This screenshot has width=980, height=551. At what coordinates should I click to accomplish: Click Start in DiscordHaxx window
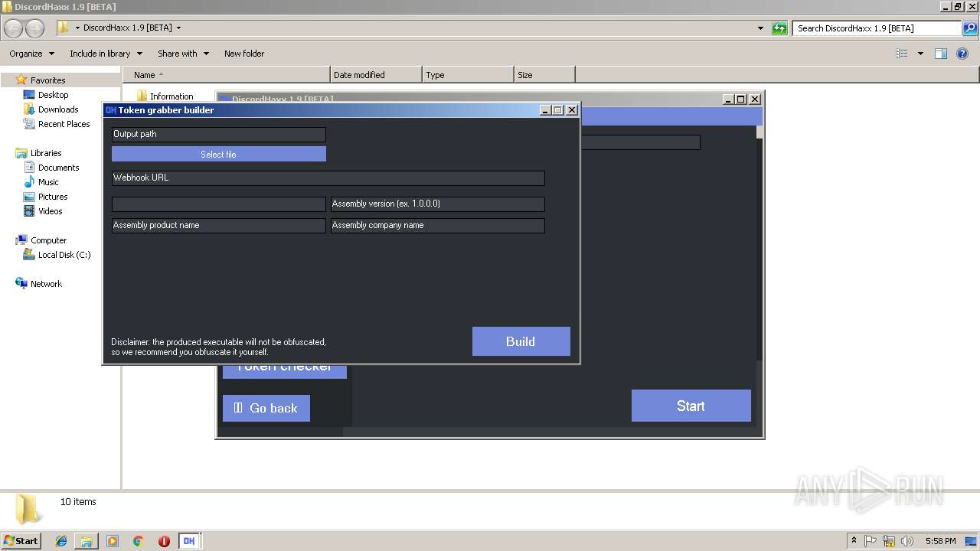pos(691,406)
